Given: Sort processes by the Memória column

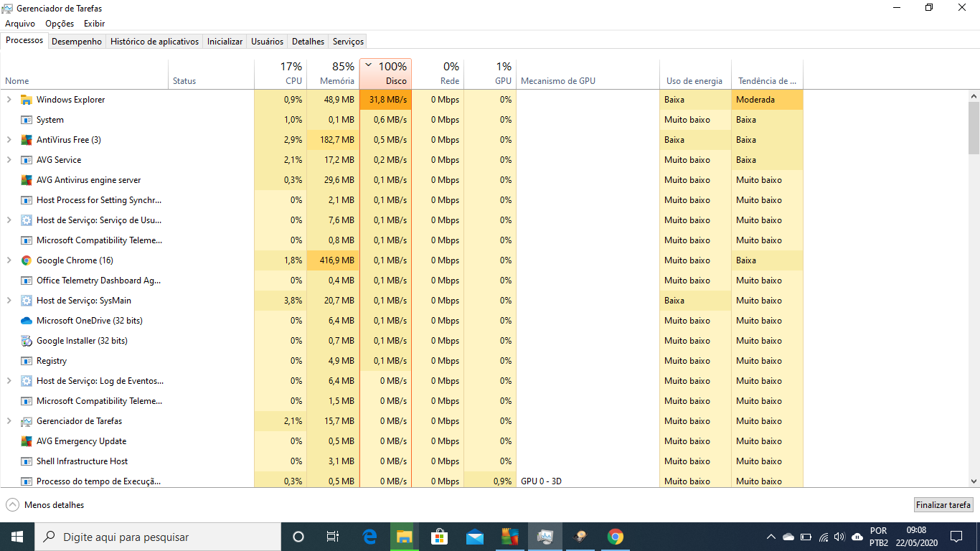Looking at the screenshot, I should [334, 73].
